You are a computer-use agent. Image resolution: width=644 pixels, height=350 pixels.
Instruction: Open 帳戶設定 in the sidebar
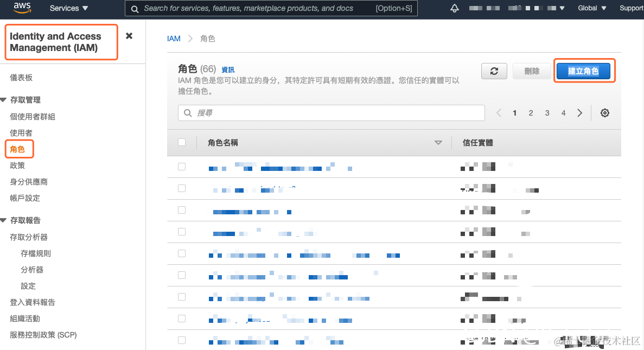25,198
